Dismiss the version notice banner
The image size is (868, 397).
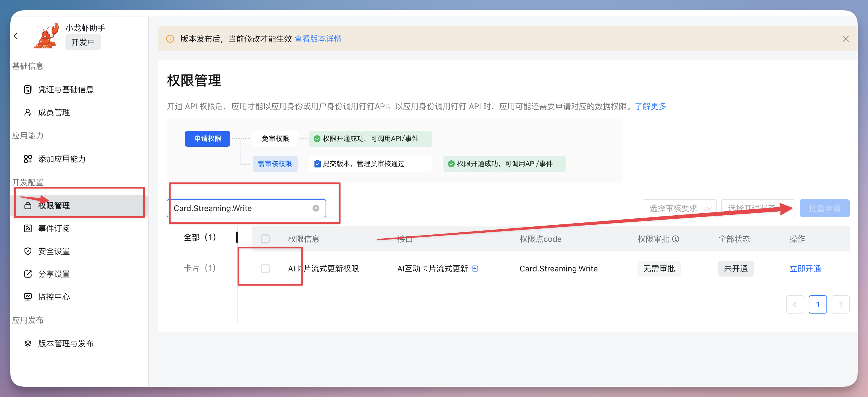coord(846,39)
